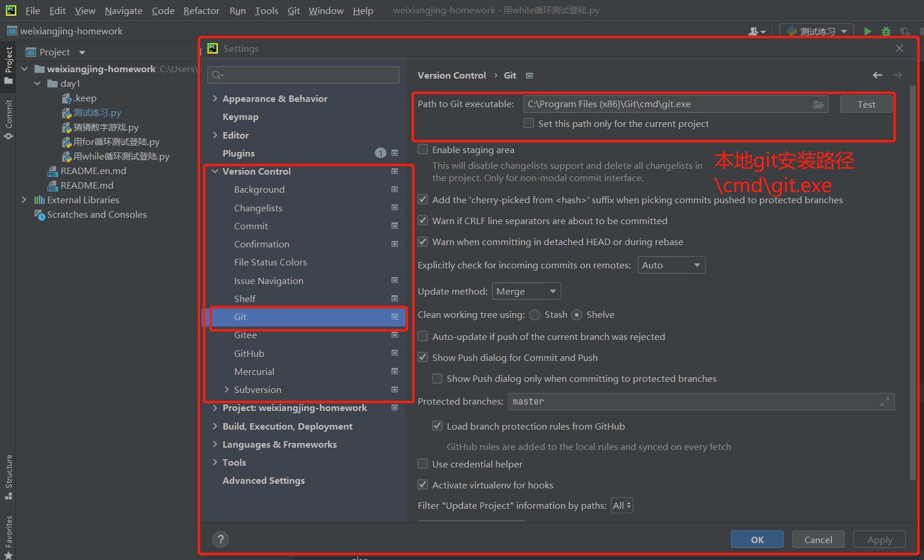Click the project-level icon on Changelists row

[394, 208]
